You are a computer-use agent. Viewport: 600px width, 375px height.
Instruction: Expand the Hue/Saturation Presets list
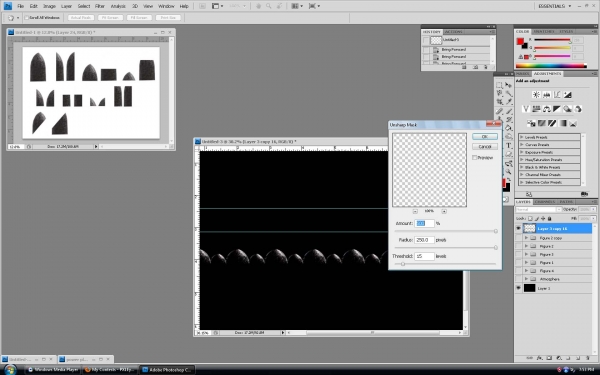click(x=522, y=160)
